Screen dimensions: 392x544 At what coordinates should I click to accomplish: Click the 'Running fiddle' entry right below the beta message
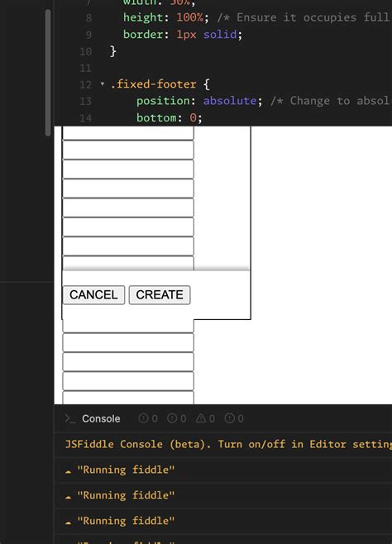[x=126, y=470]
